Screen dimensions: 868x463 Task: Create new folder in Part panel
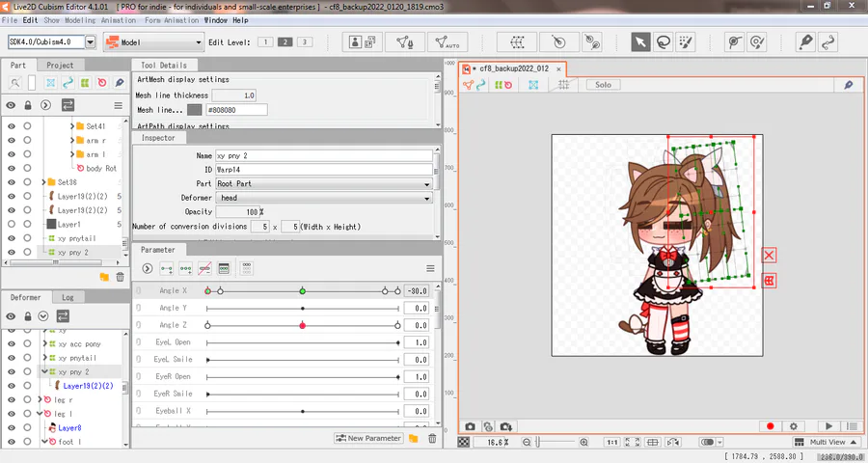tap(104, 277)
